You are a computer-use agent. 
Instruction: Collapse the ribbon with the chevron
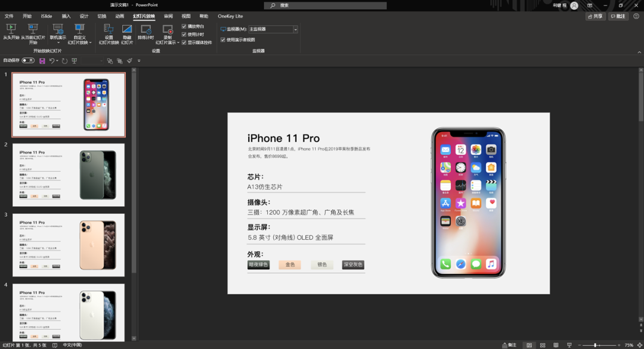coord(639,52)
